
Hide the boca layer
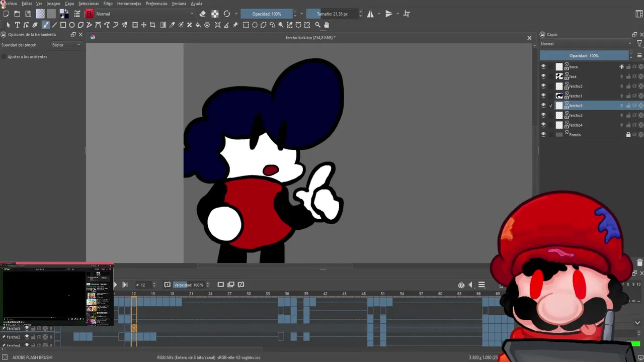tap(543, 67)
